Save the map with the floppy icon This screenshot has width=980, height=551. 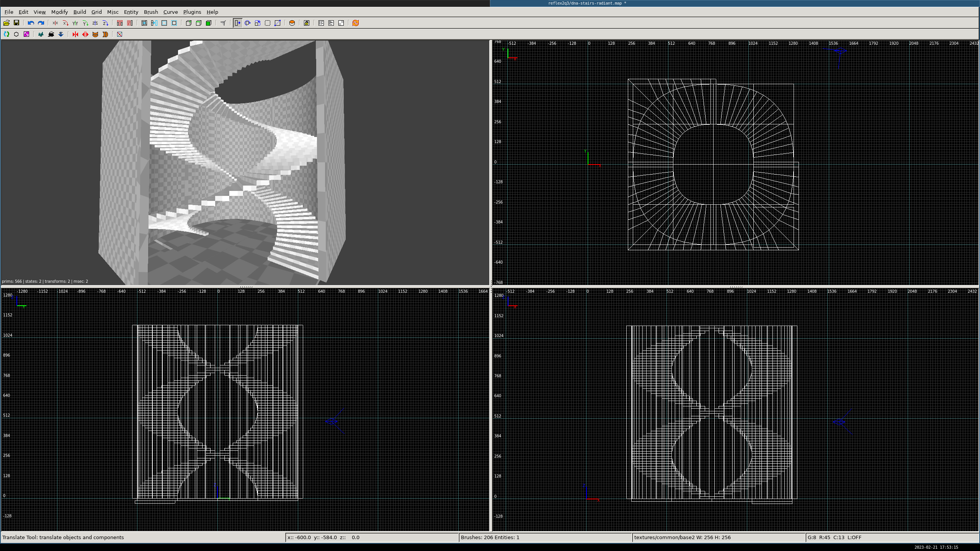[x=16, y=23]
